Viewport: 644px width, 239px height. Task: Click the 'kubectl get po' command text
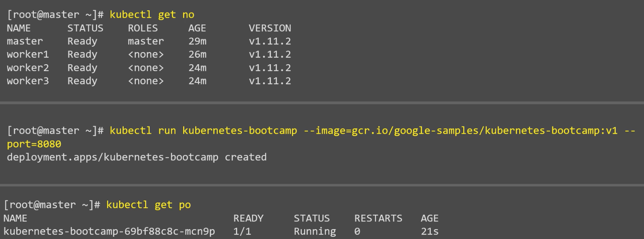click(x=148, y=205)
